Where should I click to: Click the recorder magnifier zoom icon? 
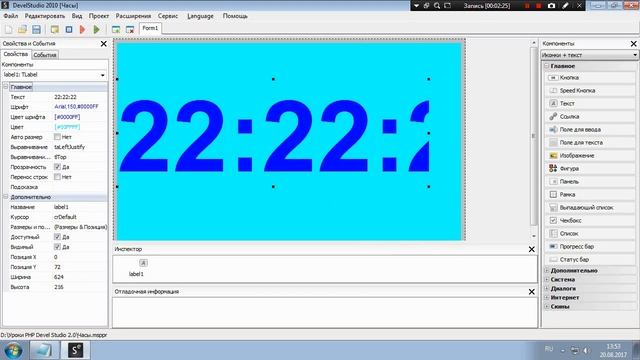tap(437, 6)
